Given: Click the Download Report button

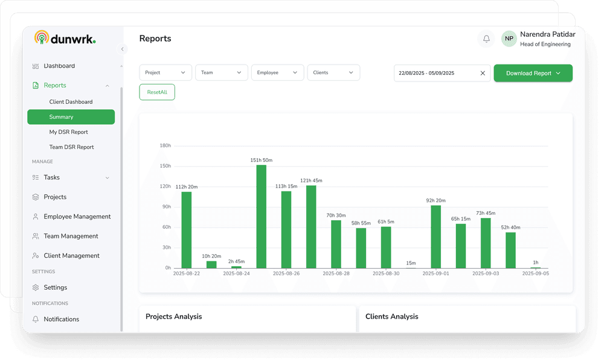Looking at the screenshot, I should (533, 72).
